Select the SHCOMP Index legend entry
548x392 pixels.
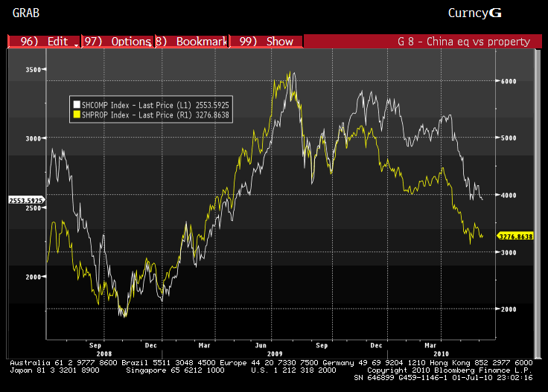(x=151, y=105)
